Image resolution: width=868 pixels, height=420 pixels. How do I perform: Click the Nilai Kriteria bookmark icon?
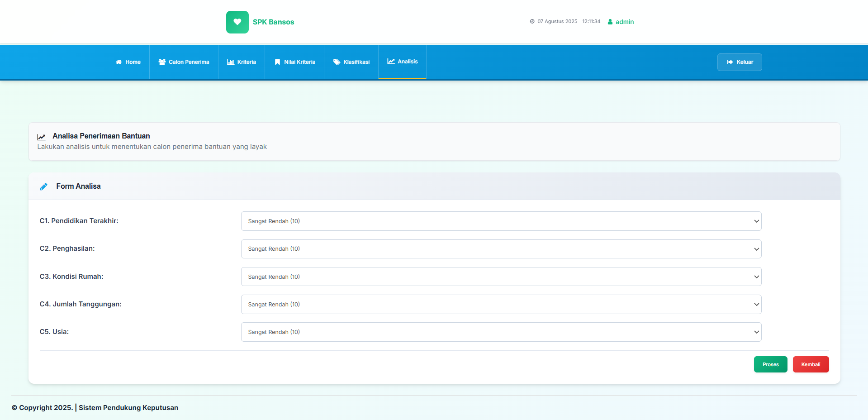(x=277, y=62)
